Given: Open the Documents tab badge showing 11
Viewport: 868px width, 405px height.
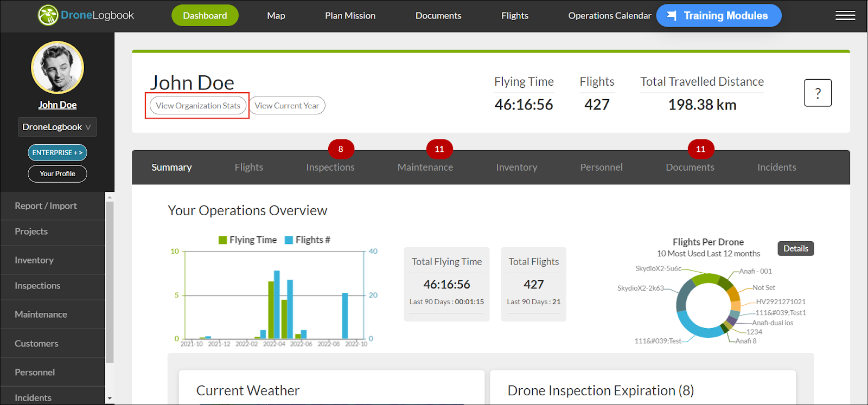Looking at the screenshot, I should (x=701, y=149).
